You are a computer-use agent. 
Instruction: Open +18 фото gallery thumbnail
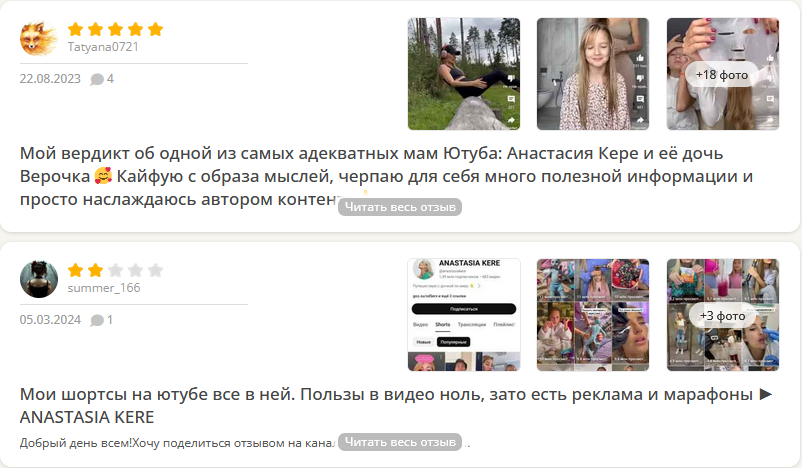click(723, 74)
